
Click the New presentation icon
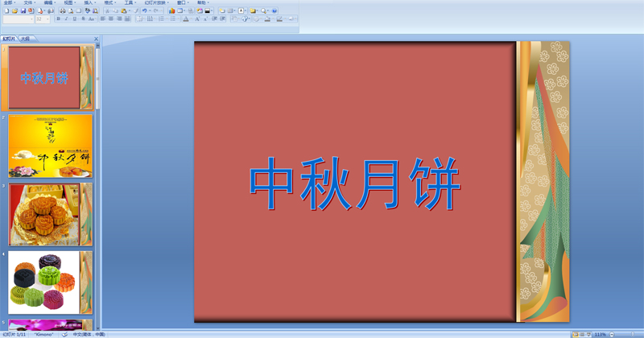pyautogui.click(x=6, y=10)
